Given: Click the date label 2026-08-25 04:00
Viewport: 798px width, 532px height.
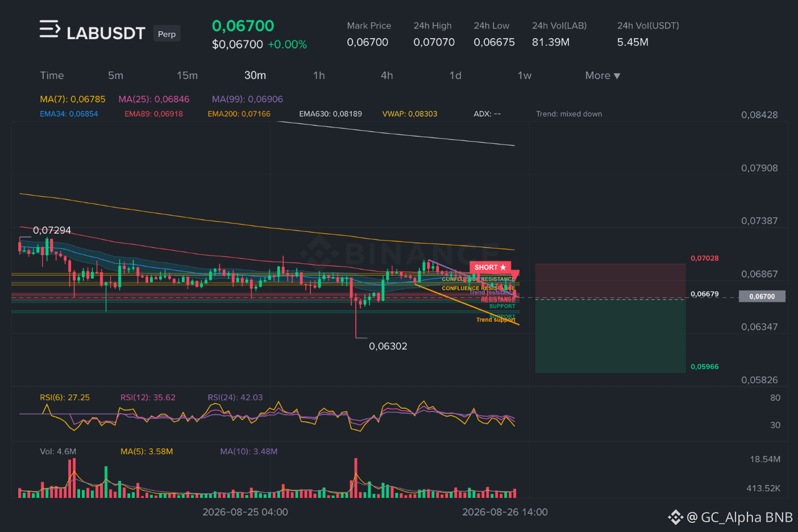Looking at the screenshot, I should tap(245, 512).
